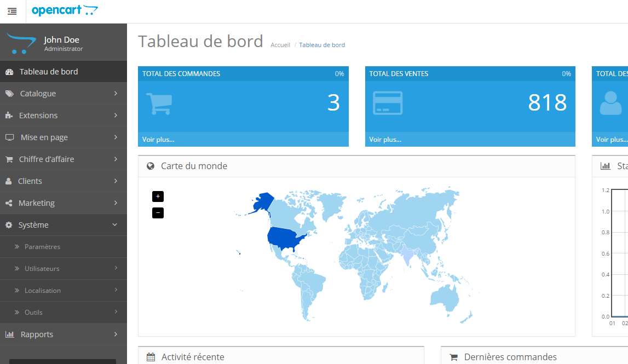Click the OpenCart logo in header
The height and width of the screenshot is (364, 628).
[x=65, y=10]
